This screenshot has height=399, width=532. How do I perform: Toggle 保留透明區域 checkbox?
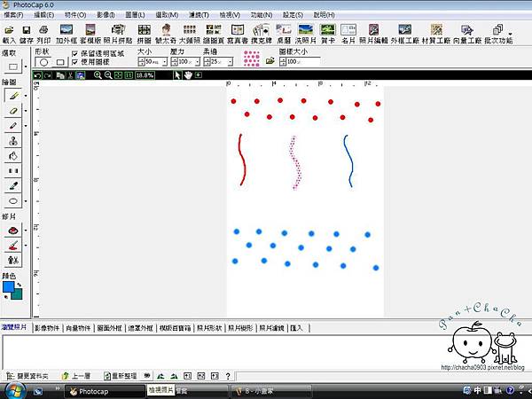point(75,53)
